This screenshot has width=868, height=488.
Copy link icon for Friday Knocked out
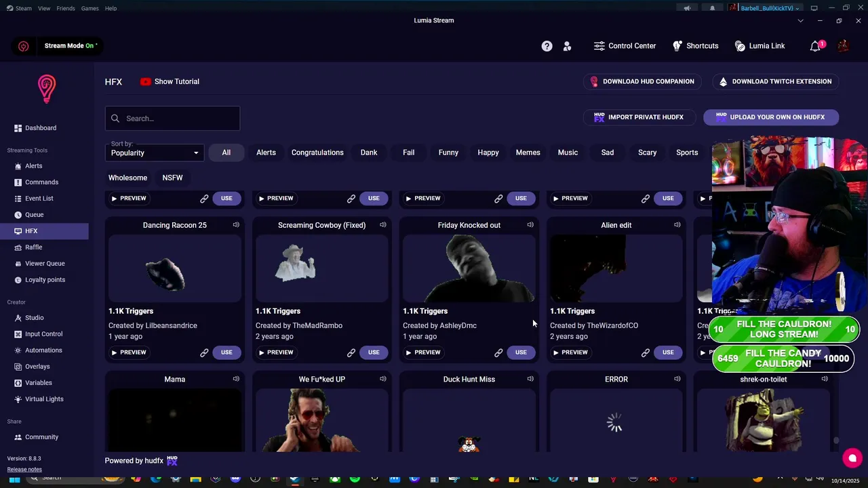[x=498, y=352]
